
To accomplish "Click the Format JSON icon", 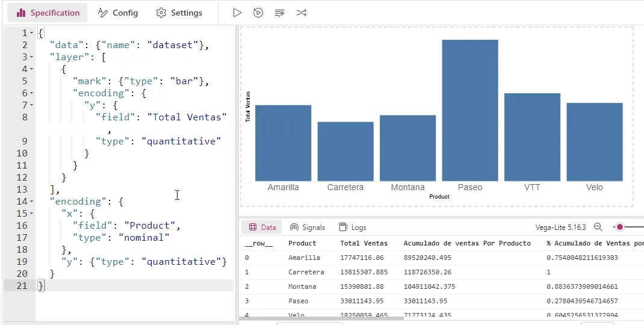I will click(279, 13).
